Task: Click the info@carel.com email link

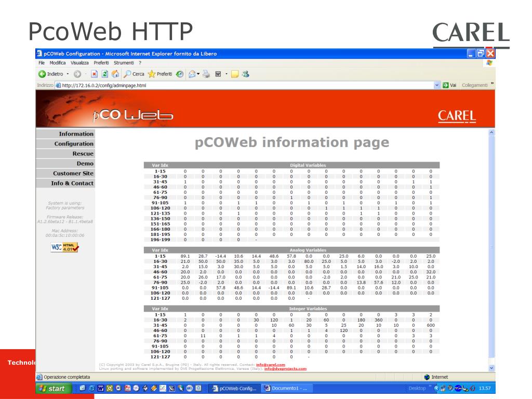Action: pyautogui.click(x=270, y=365)
